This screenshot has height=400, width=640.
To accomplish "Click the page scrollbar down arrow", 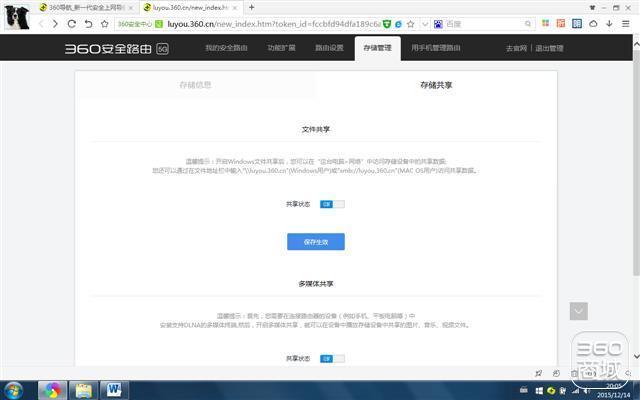I will click(636, 356).
